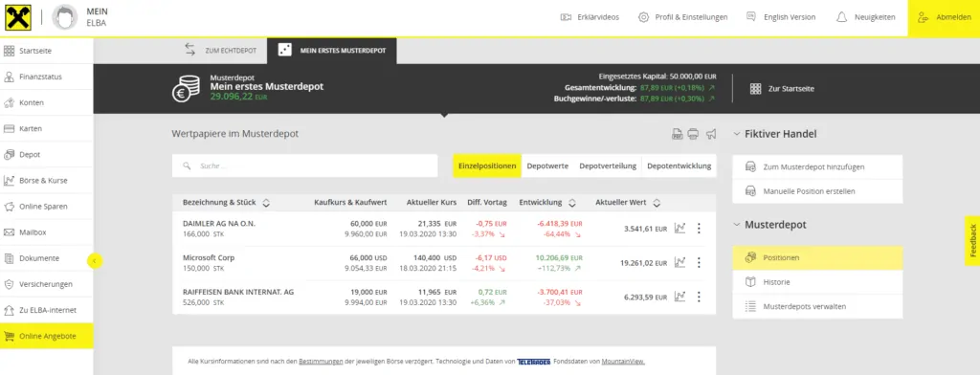
Task: Open three-dot menu for Microsoft Corp row
Action: click(x=699, y=262)
